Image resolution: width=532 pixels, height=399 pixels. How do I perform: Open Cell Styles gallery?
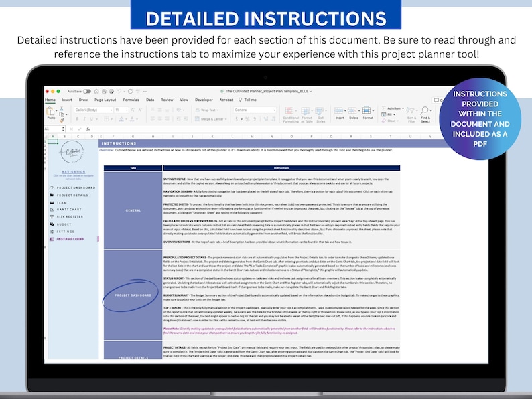320,115
